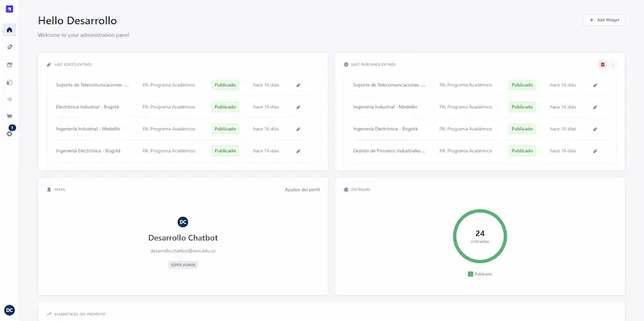Image resolution: width=644 pixels, height=321 pixels.
Task: Click the red delete icon on Last Published widget
Action: click(602, 64)
